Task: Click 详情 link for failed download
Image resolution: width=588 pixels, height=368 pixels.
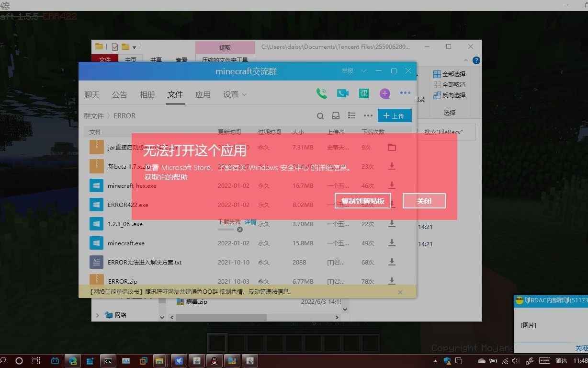Action: click(250, 222)
